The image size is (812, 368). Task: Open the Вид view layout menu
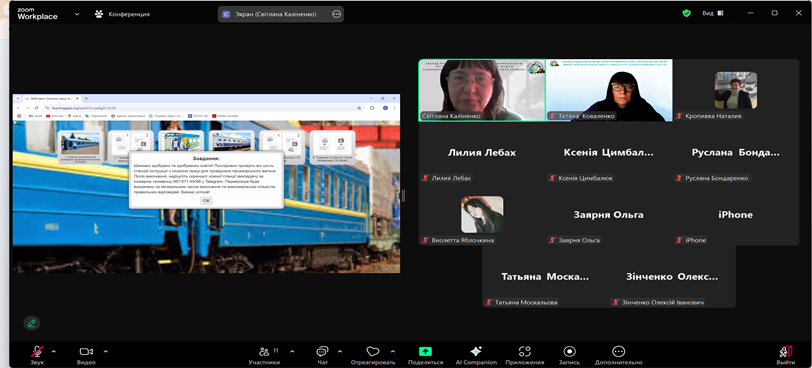[713, 13]
